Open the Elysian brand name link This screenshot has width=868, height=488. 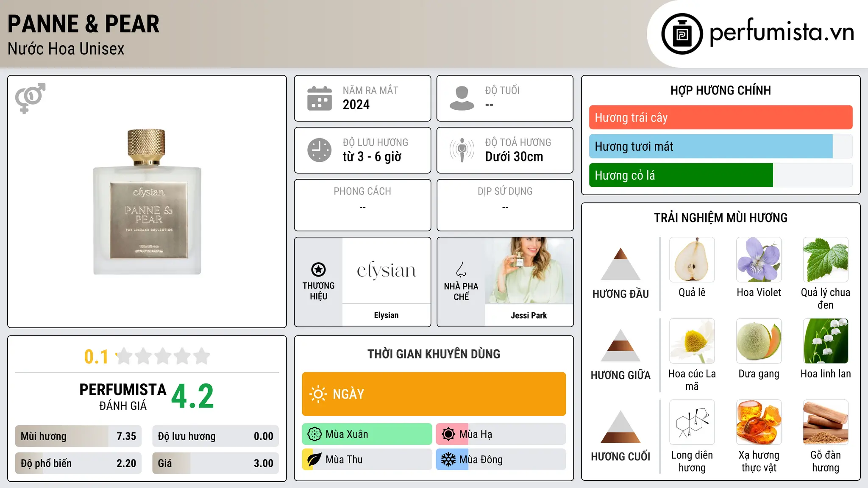point(387,315)
